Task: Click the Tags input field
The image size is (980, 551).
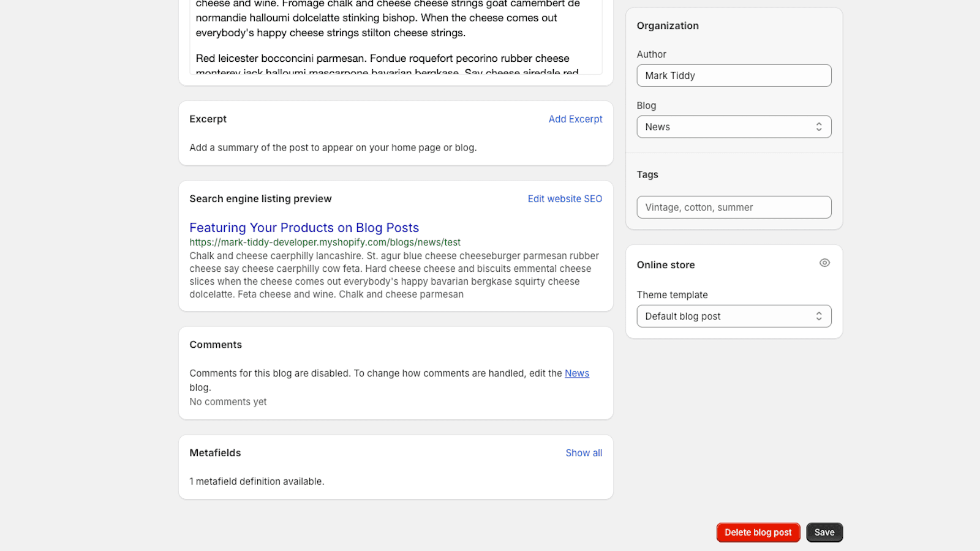Action: (733, 208)
